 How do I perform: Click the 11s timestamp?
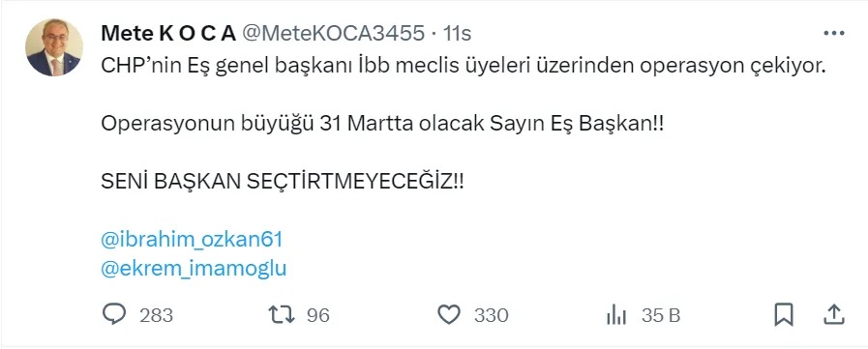(458, 34)
